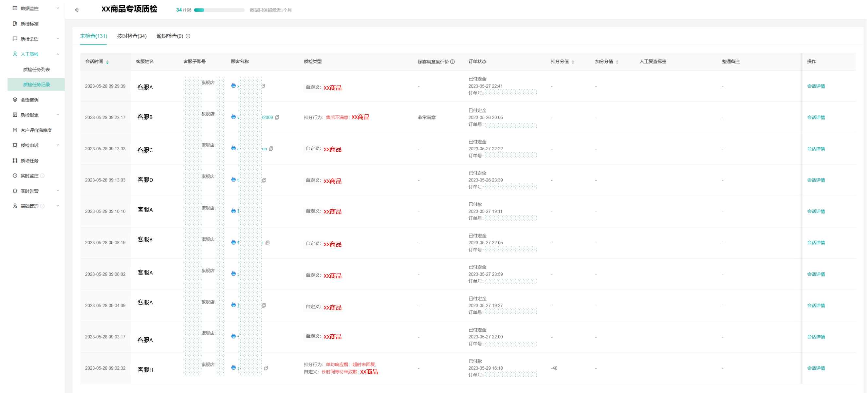Click the 质检申诉 icon
The width and height of the screenshot is (868, 393).
(15, 145)
